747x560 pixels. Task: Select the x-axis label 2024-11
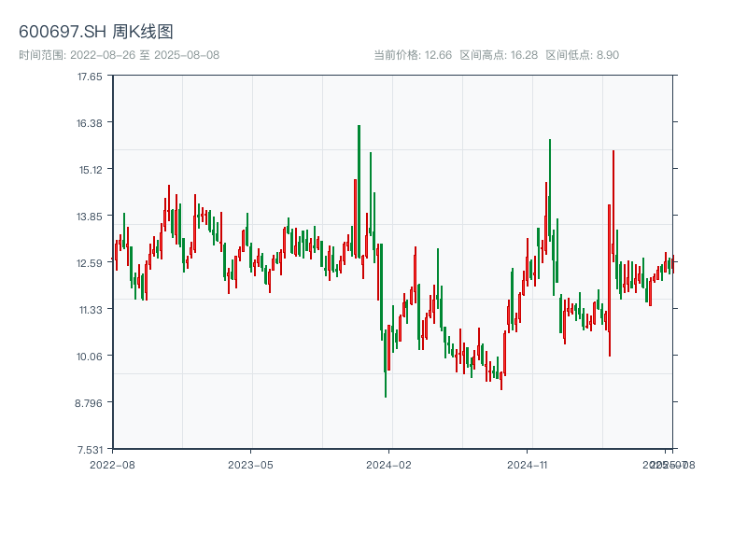pyautogui.click(x=527, y=465)
